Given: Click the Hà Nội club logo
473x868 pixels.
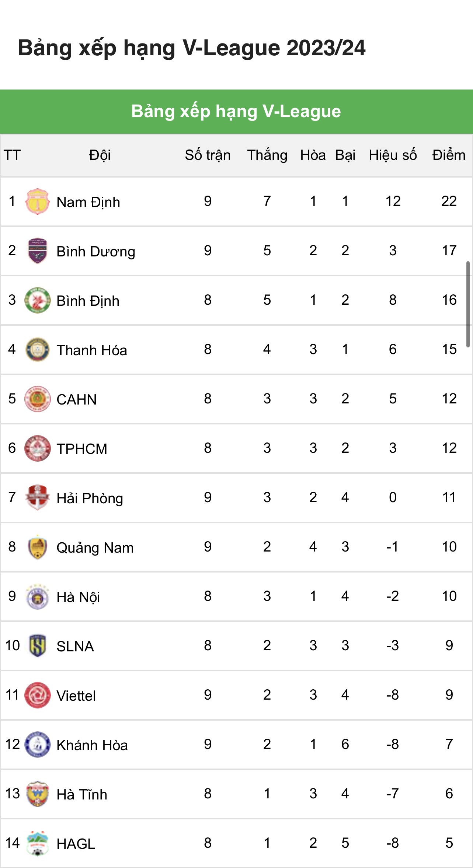Looking at the screenshot, I should 37,596.
